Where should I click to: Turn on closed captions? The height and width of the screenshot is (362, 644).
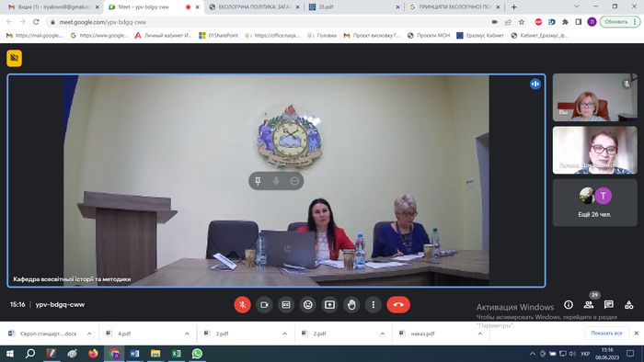tap(286, 305)
